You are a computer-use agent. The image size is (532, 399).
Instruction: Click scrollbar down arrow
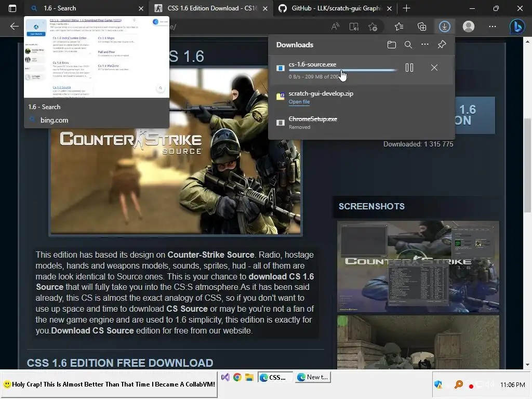527,365
